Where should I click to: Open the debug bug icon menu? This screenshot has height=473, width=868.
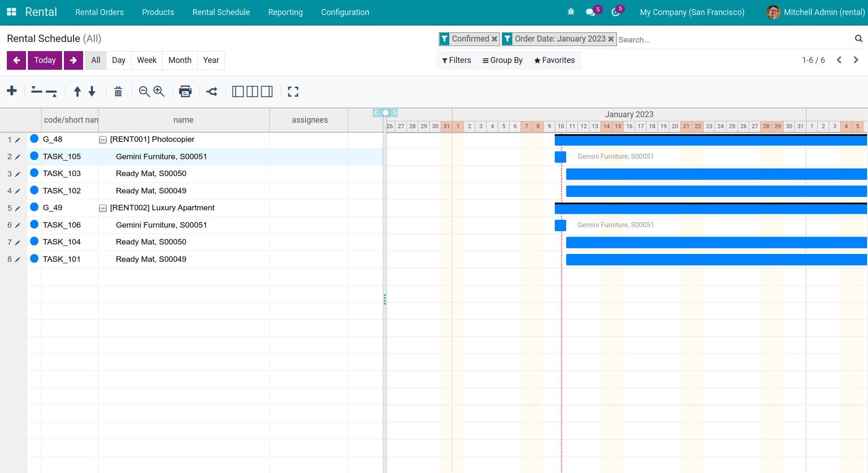(571, 12)
